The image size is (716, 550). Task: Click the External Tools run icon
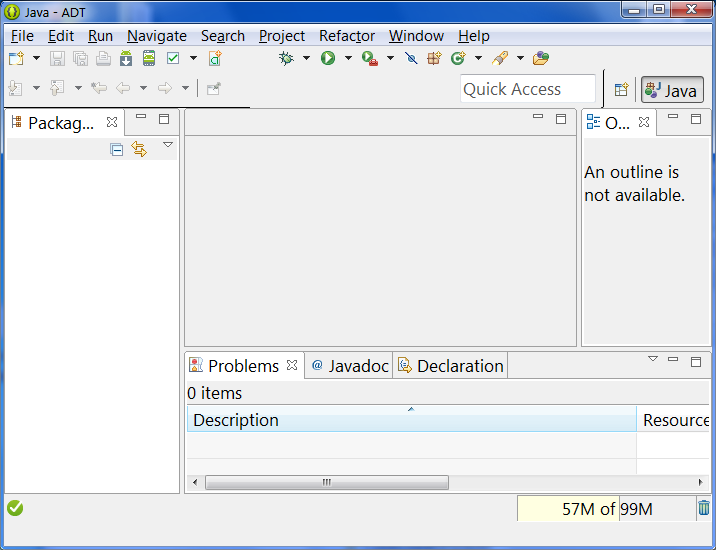click(369, 58)
